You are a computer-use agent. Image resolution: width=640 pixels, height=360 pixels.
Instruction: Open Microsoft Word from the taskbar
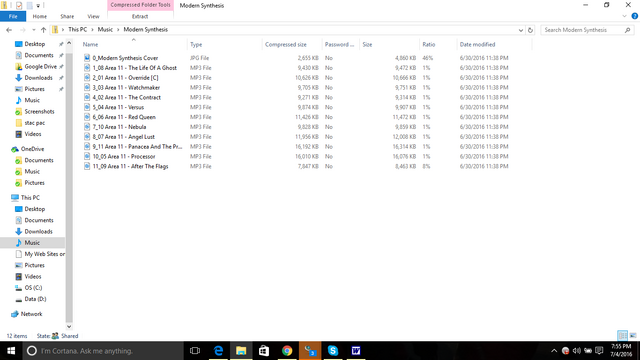click(x=356, y=351)
